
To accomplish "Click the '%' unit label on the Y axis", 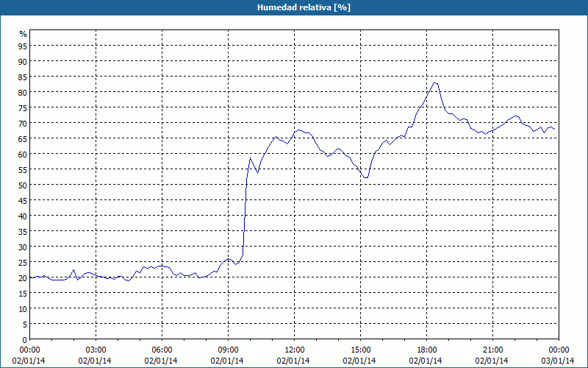I will coord(24,34).
